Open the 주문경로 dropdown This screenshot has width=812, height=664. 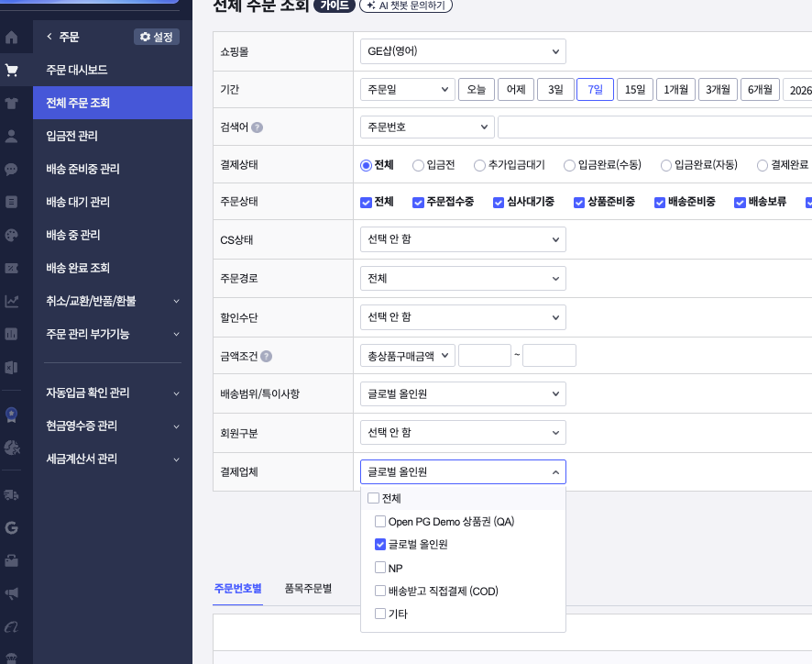click(x=463, y=279)
